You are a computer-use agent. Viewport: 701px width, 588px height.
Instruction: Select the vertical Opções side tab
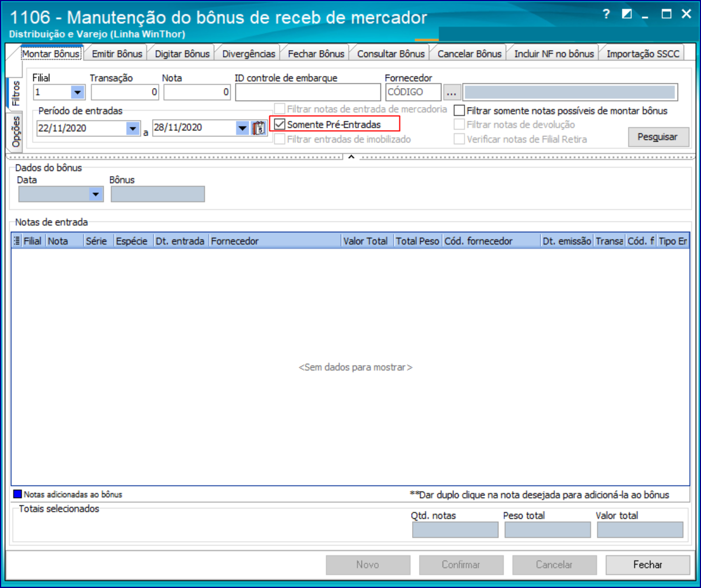tap(15, 132)
